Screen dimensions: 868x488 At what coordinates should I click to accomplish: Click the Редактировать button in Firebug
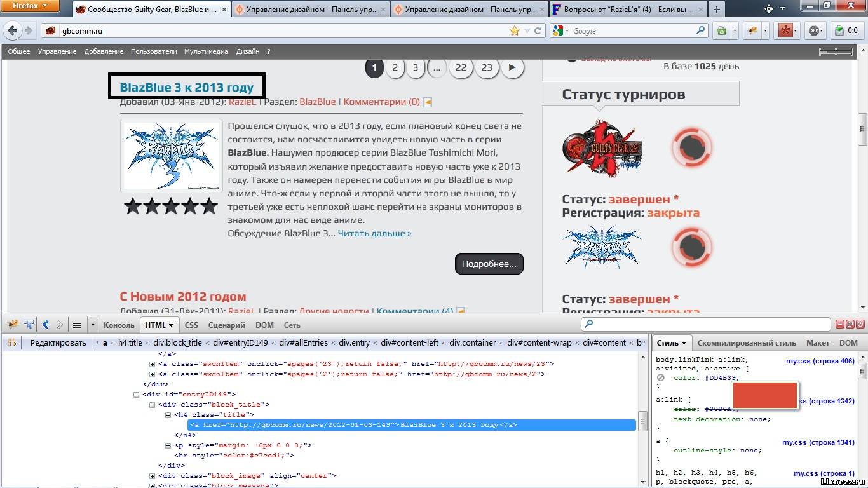(58, 342)
